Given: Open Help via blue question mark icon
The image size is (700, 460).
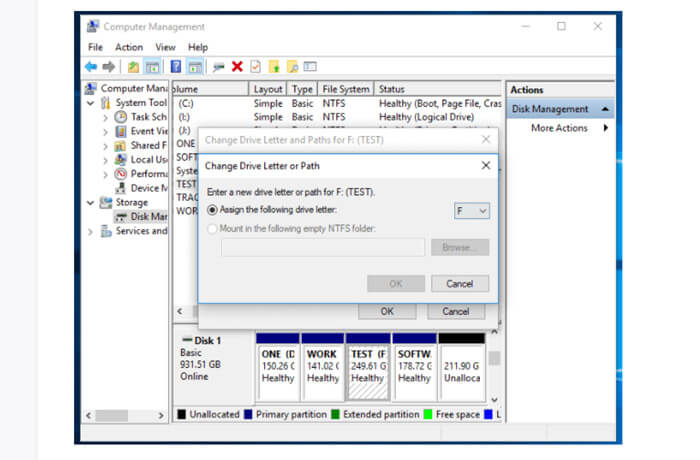Looking at the screenshot, I should pos(176,67).
